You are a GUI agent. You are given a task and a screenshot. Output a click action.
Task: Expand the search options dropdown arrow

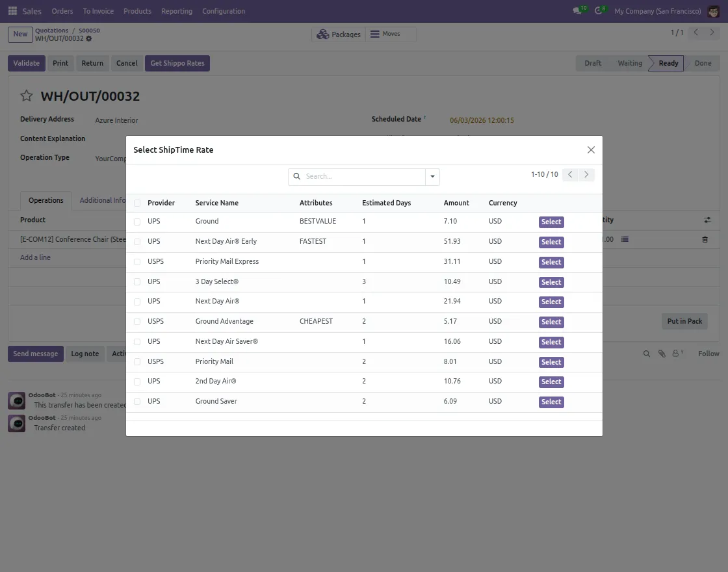(432, 177)
